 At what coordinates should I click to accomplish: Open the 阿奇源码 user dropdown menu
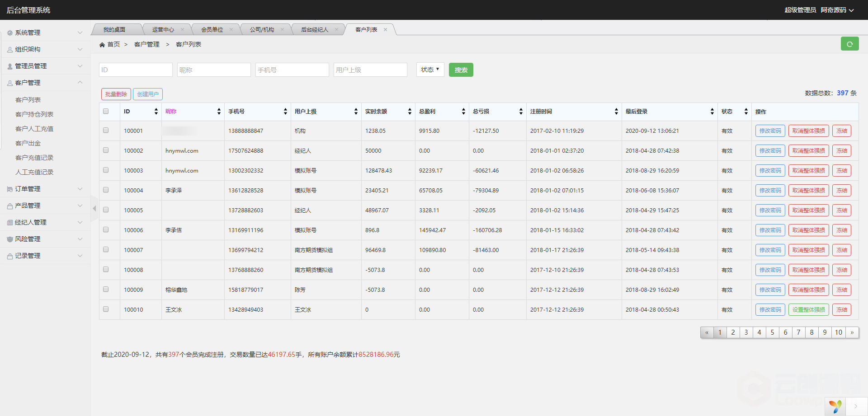coord(837,10)
